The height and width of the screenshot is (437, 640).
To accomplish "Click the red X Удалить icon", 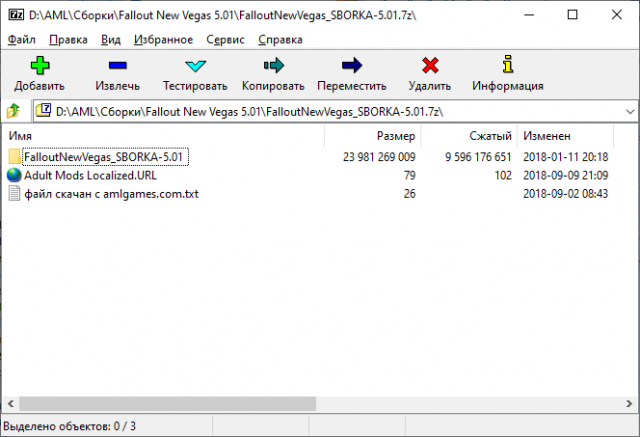I will coord(430,67).
